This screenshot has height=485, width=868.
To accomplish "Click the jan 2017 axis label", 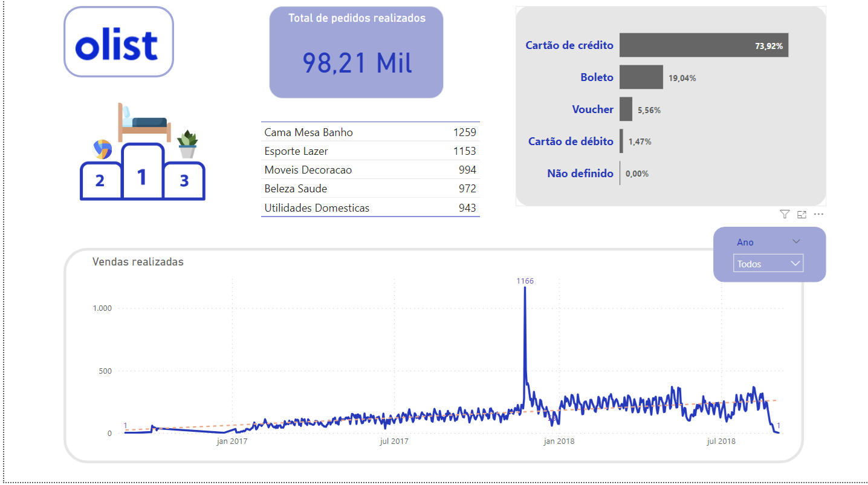I will (232, 441).
